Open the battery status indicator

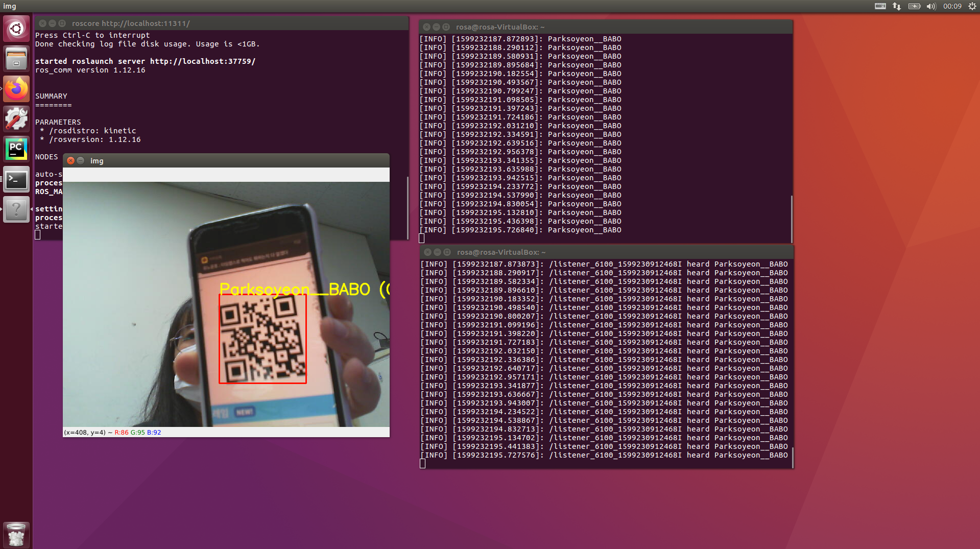[914, 6]
